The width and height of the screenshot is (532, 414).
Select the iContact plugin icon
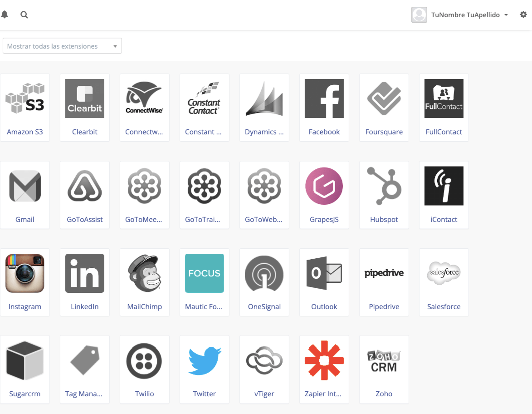click(x=444, y=186)
